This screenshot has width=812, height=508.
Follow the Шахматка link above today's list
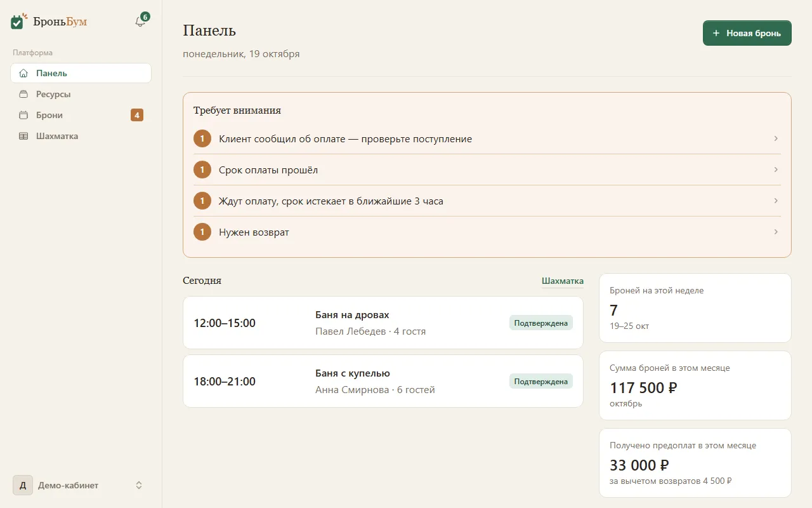563,281
